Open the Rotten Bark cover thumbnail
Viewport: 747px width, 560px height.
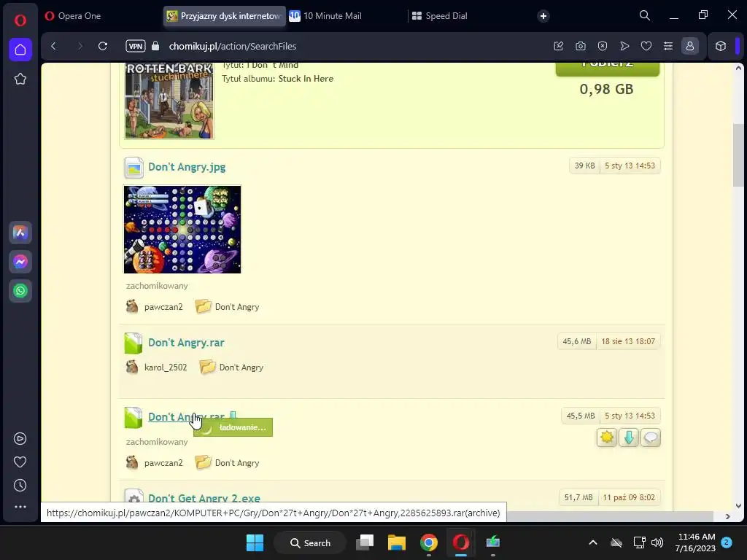(169, 101)
